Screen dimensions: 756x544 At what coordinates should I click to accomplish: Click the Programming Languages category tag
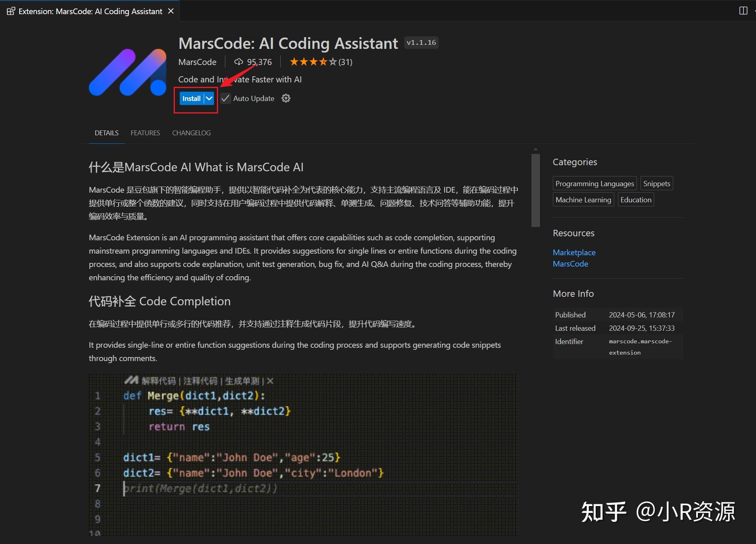(x=594, y=183)
